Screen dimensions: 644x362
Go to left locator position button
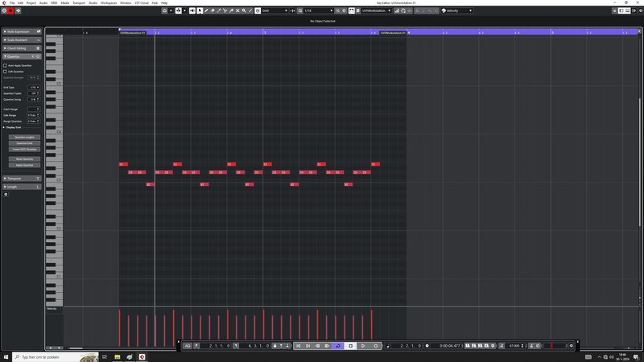click(x=196, y=346)
